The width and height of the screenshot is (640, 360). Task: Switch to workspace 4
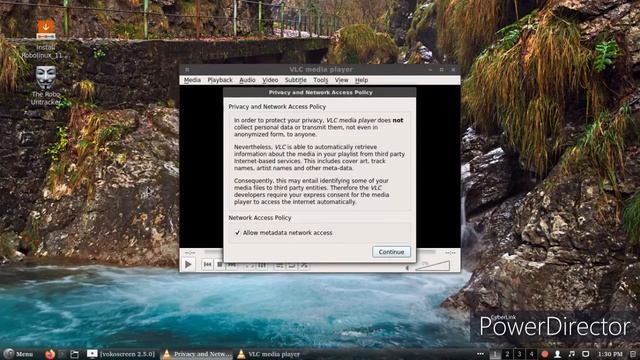tap(531, 354)
